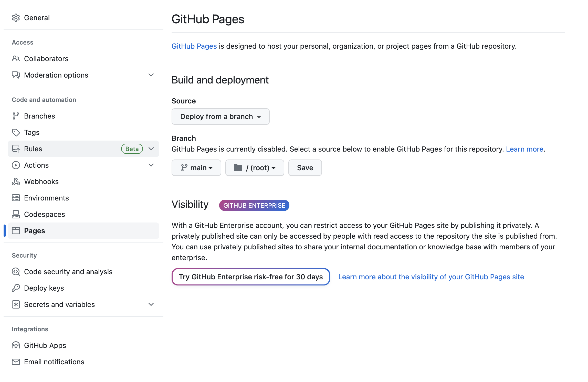
Task: Open the Branches settings item
Action: [39, 116]
